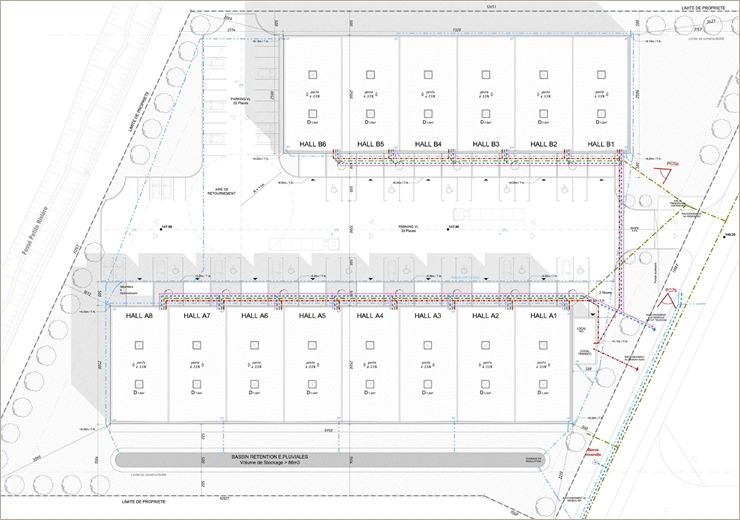Select the HALL A5 label
This screenshot has height=520, width=740.
point(312,316)
